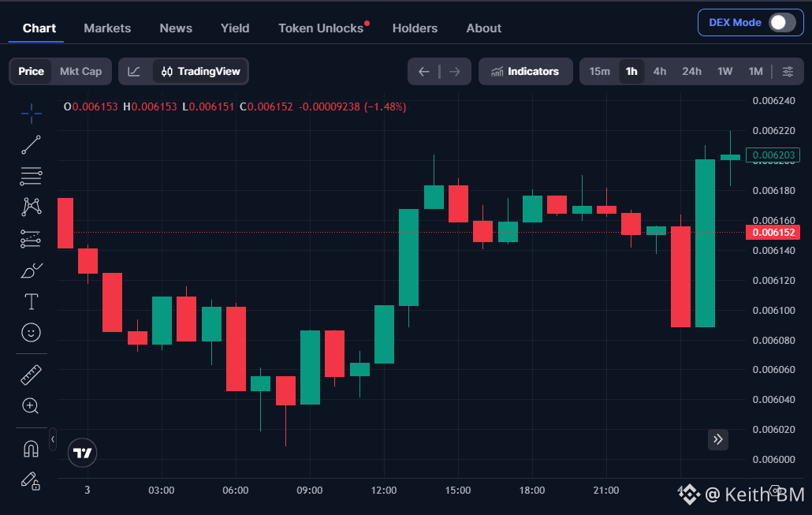
Task: Set interval to 1W
Action: [725, 72]
